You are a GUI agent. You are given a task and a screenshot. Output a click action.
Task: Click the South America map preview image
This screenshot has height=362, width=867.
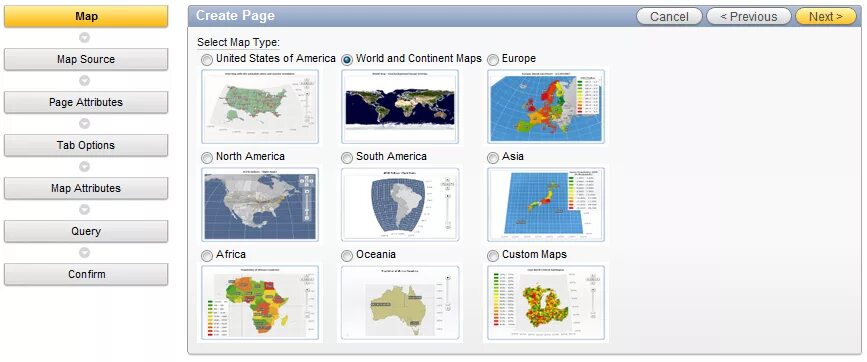point(400,204)
